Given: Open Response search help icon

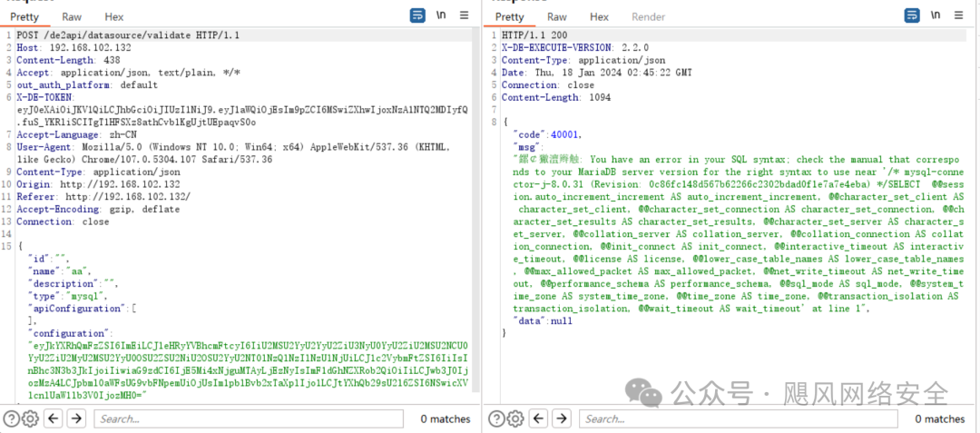Looking at the screenshot, I should (x=495, y=418).
